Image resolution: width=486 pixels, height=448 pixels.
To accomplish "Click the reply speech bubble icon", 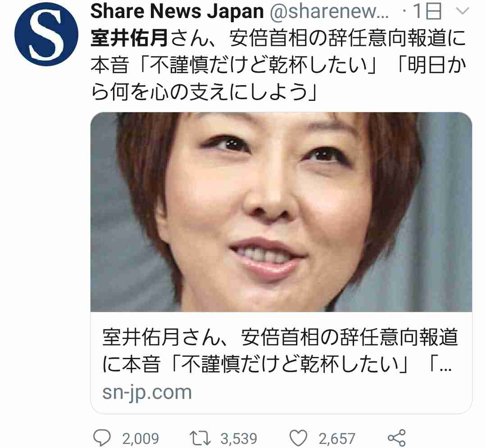I will tap(102, 438).
